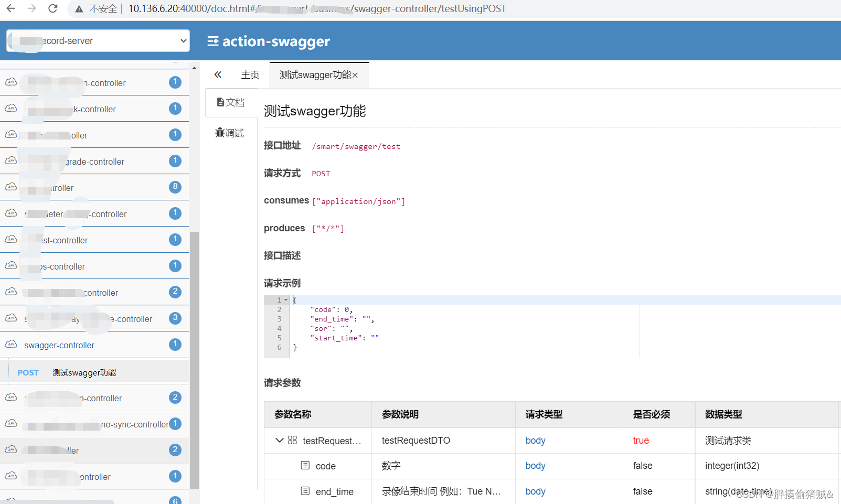The image size is (841, 504).
Task: Click the 测试请求类 data type cell
Action: click(728, 441)
